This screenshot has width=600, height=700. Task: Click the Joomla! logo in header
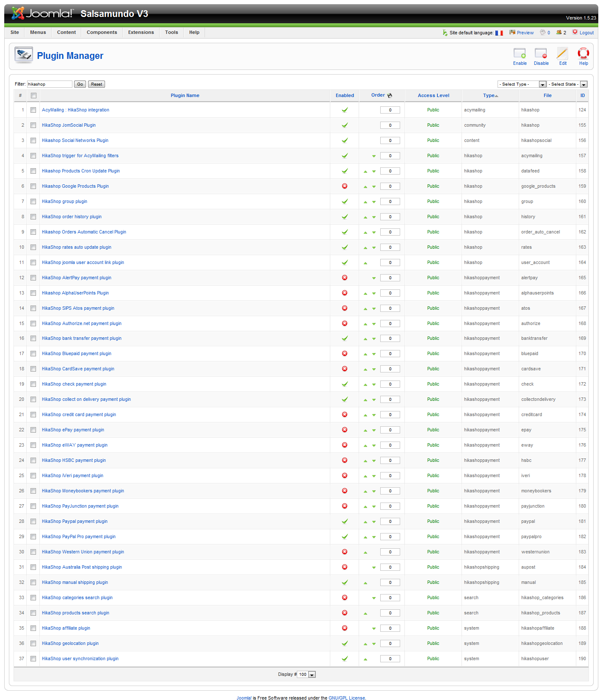(42, 14)
